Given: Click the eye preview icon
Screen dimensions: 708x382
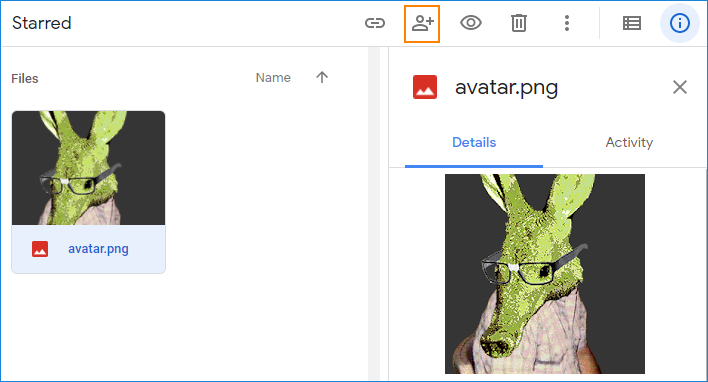Looking at the screenshot, I should click(471, 23).
